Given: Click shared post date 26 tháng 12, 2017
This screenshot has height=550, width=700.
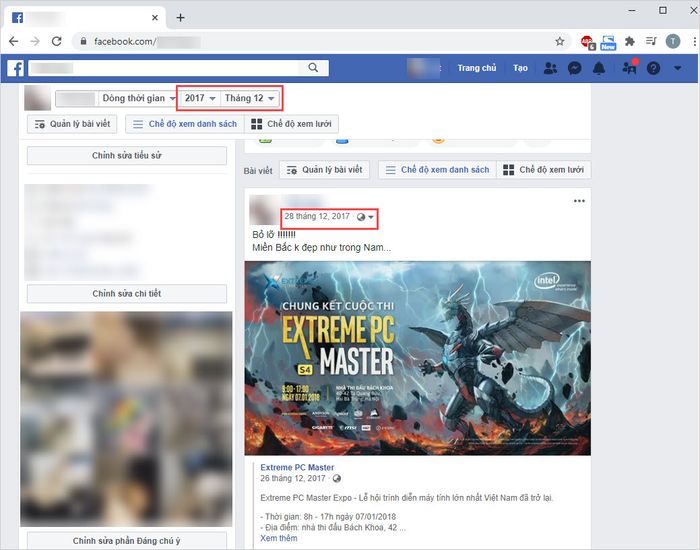Looking at the screenshot, I should click(293, 479).
